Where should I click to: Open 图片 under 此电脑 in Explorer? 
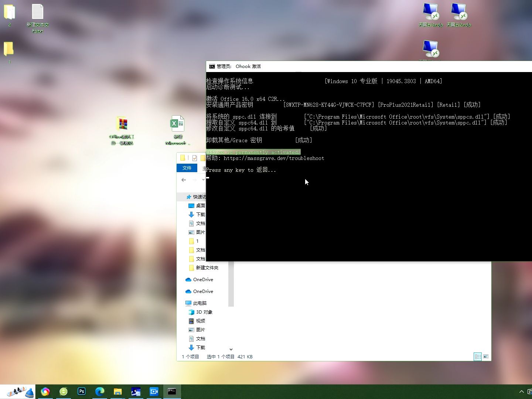pyautogui.click(x=197, y=330)
